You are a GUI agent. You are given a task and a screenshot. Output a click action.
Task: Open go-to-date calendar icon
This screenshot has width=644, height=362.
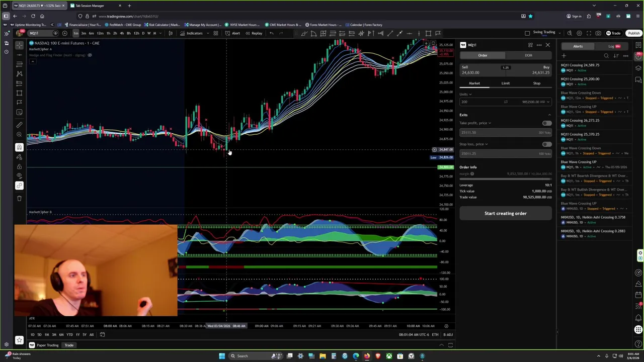(102, 335)
